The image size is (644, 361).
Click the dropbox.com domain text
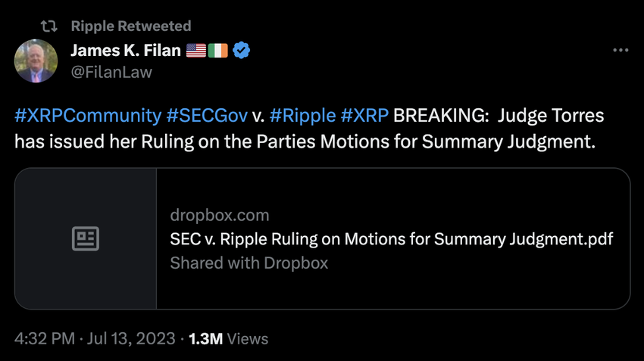220,216
